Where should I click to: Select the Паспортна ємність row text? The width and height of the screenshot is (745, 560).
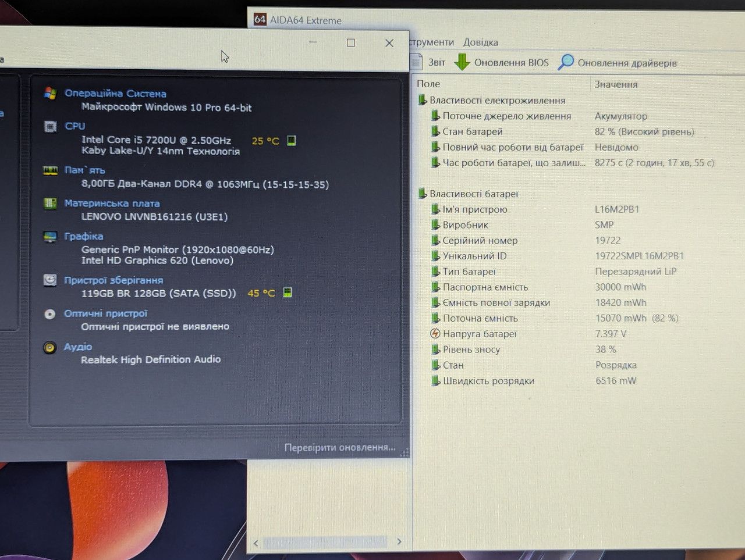[485, 287]
